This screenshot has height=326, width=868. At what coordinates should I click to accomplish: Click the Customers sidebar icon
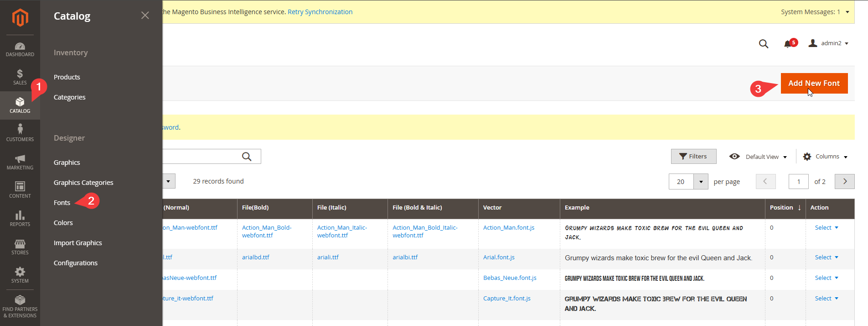tap(20, 133)
